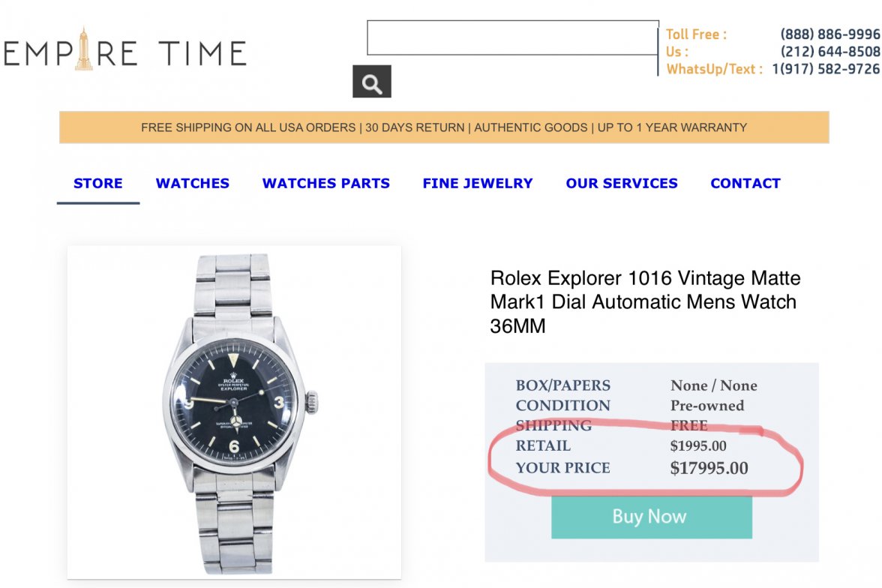Click the WhatsApp number 1(917) 582-9726
882x588 pixels.
click(x=826, y=69)
